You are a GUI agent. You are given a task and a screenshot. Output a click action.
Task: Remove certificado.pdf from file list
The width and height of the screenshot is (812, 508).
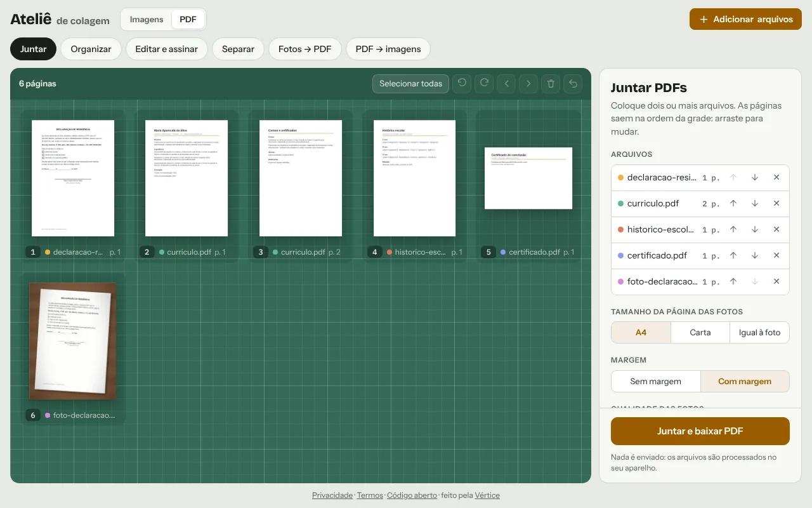(x=776, y=255)
